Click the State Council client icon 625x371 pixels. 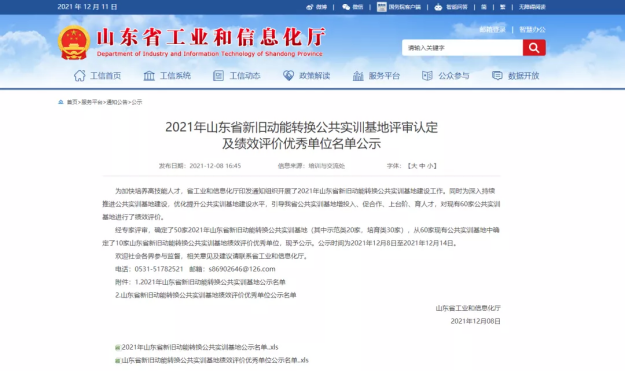click(381, 7)
